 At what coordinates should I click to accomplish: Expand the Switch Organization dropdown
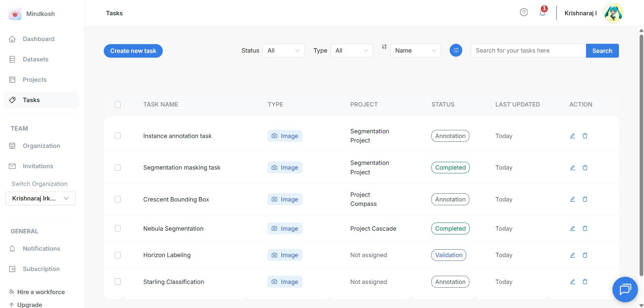coord(40,198)
